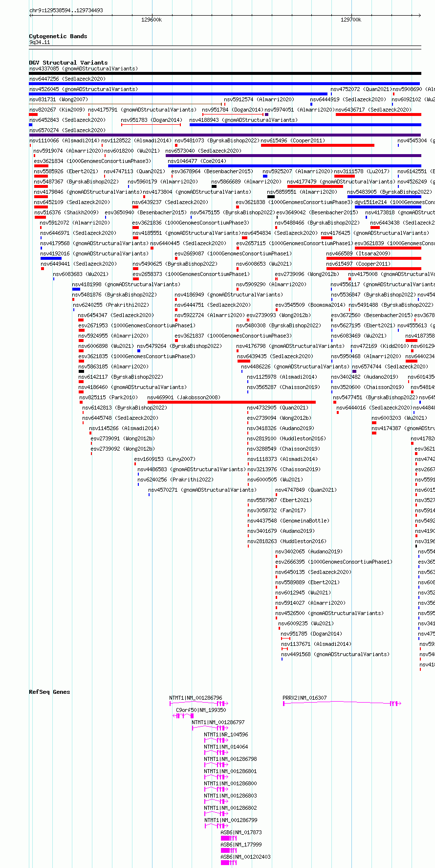Image resolution: width=435 pixels, height=868 pixels.
Task: Open variant nsv4188943 label
Action: click(x=243, y=120)
